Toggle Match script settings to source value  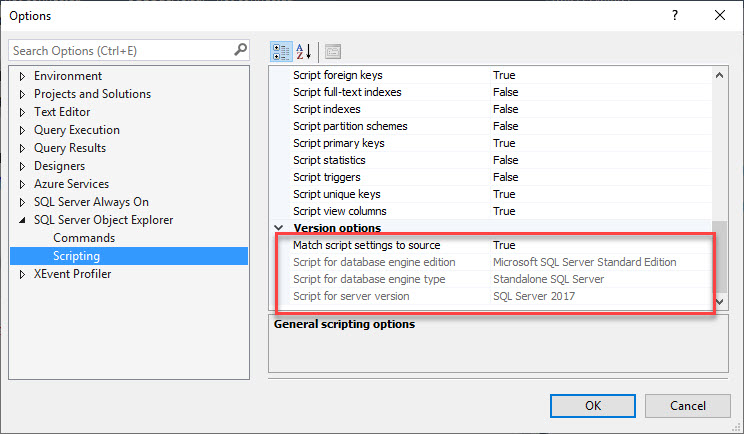click(x=600, y=245)
